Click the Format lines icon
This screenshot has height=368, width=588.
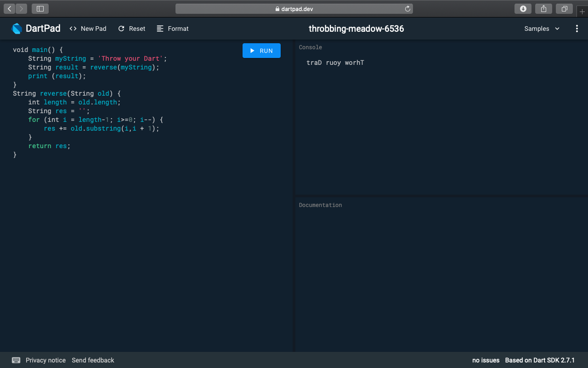coord(160,29)
